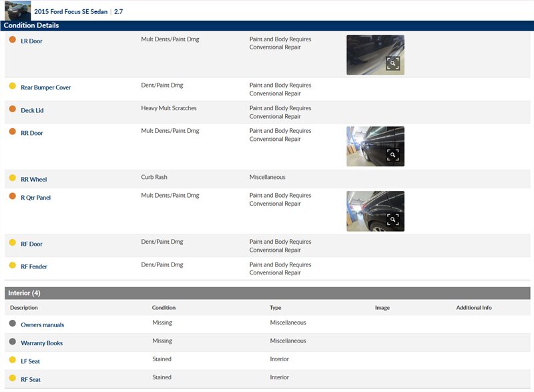Select the 'Heavy Mult Scratches' condition text

(x=169, y=108)
